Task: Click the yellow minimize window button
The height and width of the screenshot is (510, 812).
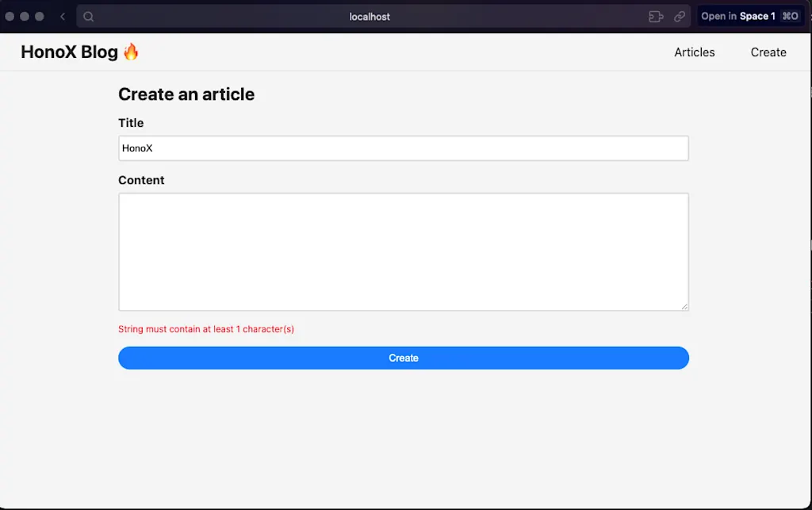Action: (25, 16)
